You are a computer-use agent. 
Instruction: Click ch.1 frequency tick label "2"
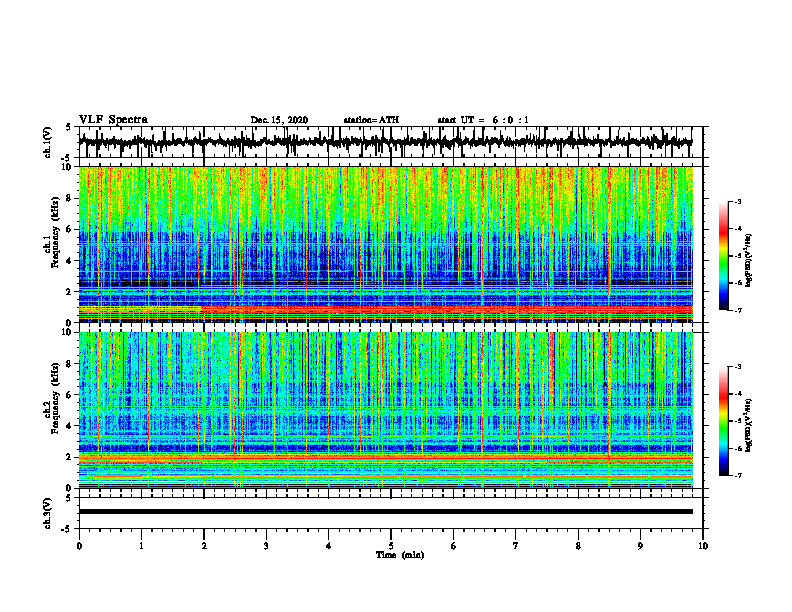coord(69,292)
